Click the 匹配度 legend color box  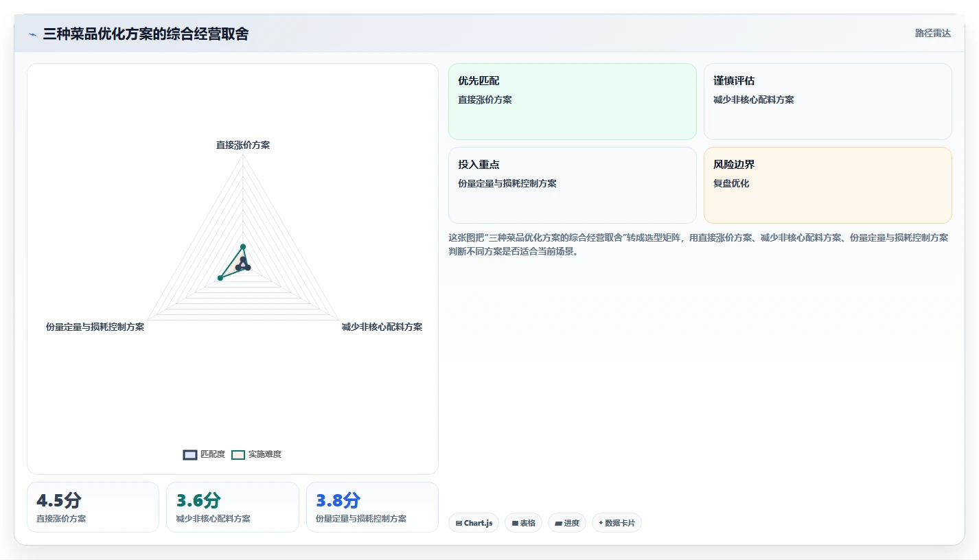point(190,454)
